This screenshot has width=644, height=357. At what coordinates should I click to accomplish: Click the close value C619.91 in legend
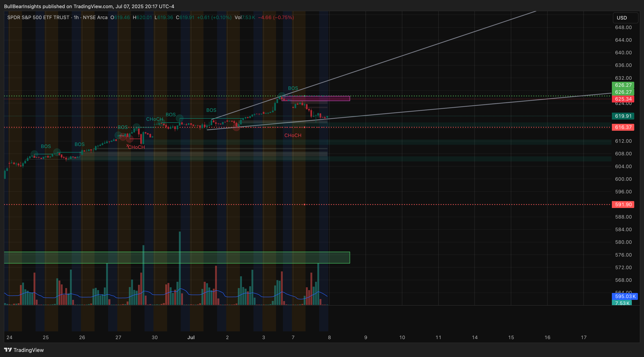coord(185,17)
